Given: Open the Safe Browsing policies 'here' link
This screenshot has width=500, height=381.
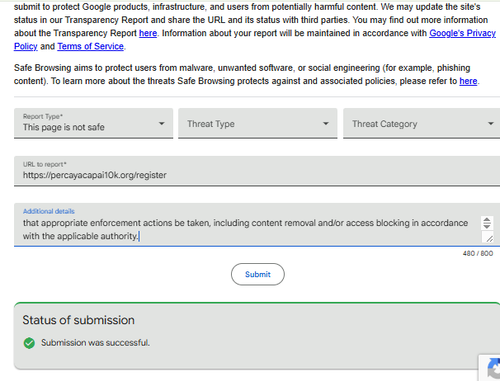Looking at the screenshot, I should coord(468,81).
